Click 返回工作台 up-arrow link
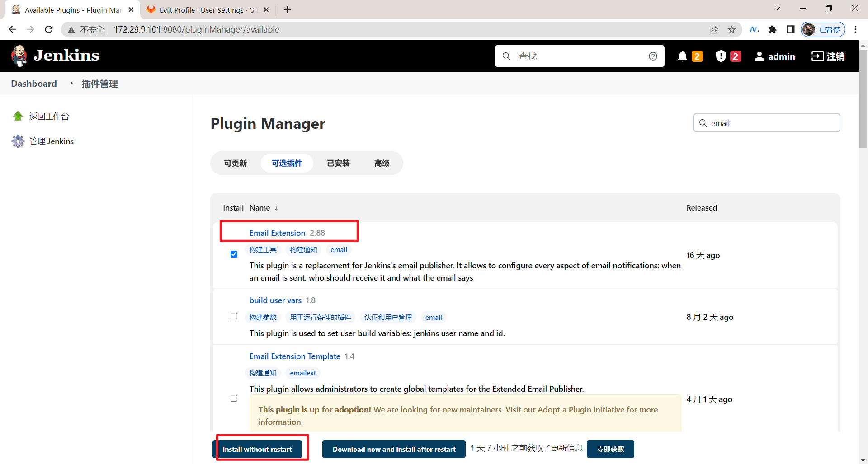Image resolution: width=868 pixels, height=464 pixels. pyautogui.click(x=41, y=116)
